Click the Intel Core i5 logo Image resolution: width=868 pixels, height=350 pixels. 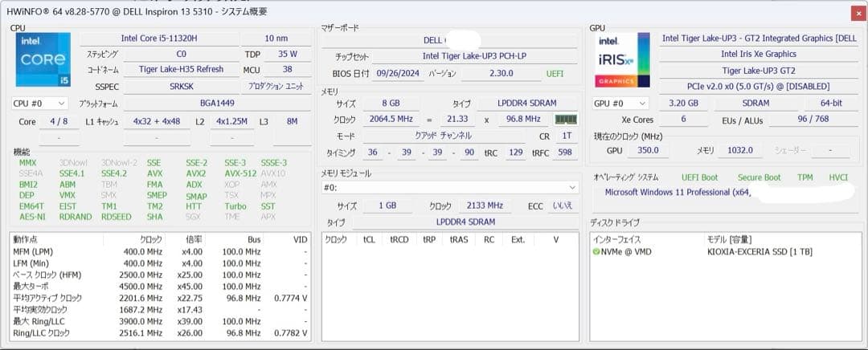coord(43,60)
